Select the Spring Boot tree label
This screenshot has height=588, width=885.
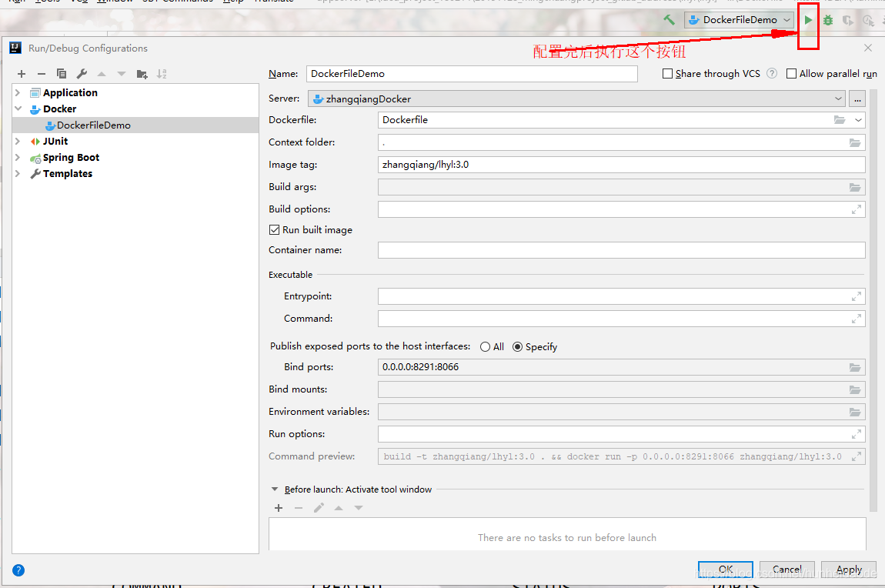(71, 158)
